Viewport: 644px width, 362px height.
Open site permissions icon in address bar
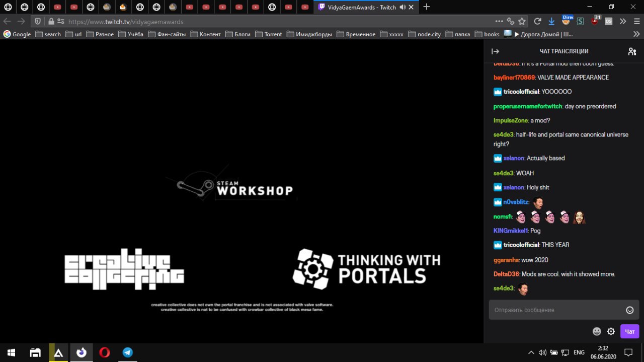click(x=61, y=22)
